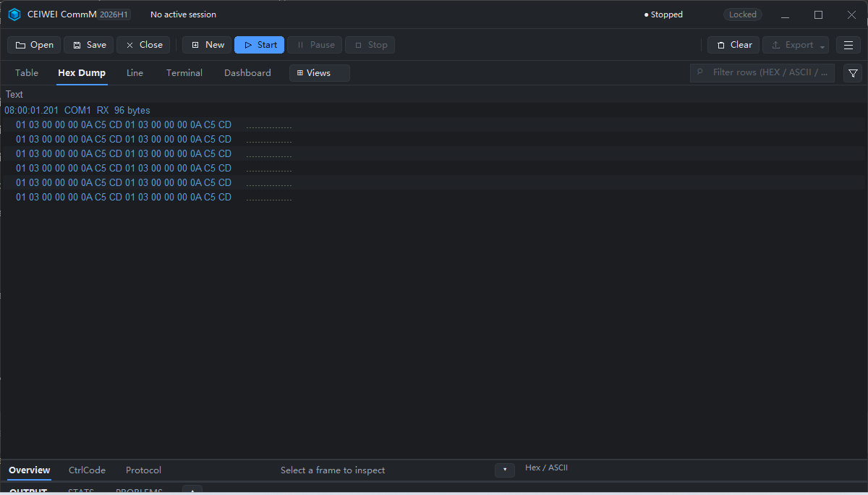Maximize the CEIWEI CommM window

tap(818, 14)
